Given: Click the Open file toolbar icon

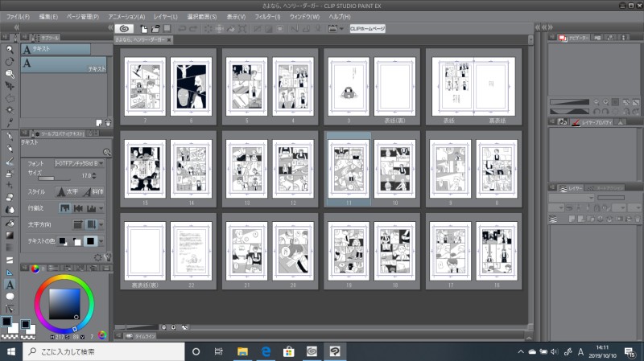Looking at the screenshot, I should (155, 29).
